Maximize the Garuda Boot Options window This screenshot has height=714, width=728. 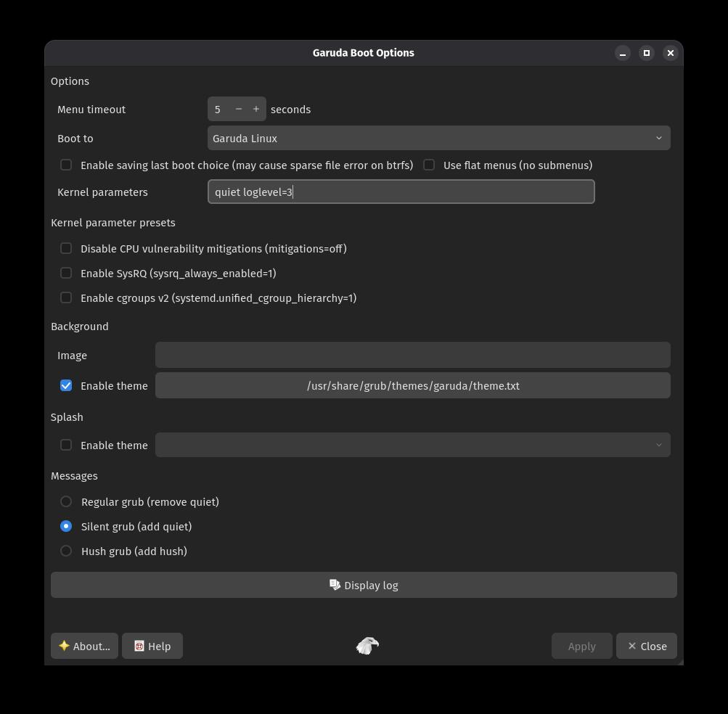coord(646,53)
